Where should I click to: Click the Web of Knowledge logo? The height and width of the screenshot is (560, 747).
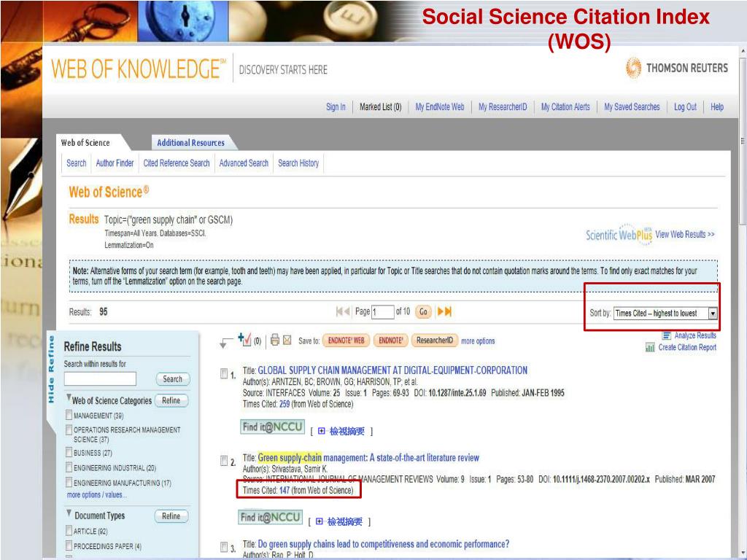click(x=139, y=69)
